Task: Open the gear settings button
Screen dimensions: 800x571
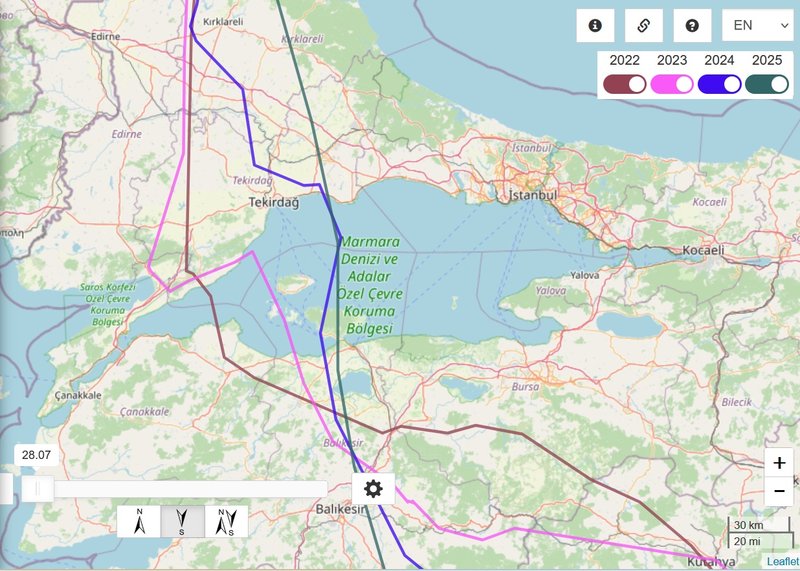Action: tap(373, 489)
